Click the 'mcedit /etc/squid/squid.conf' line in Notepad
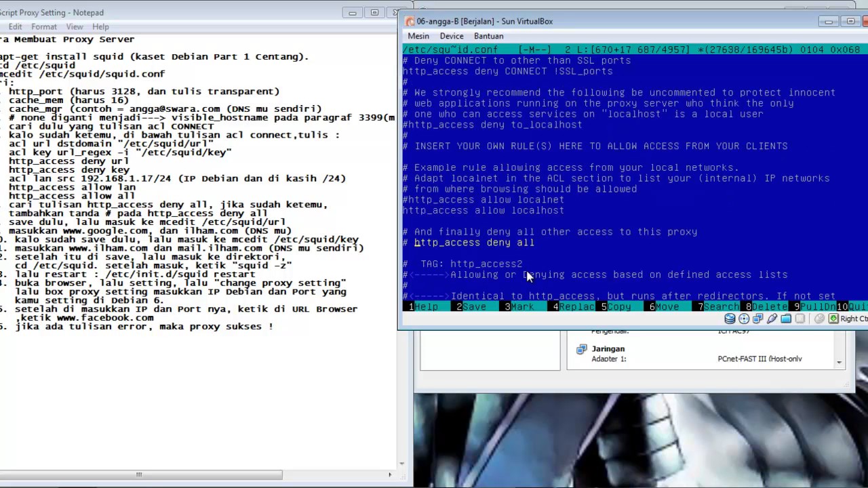 tap(82, 74)
